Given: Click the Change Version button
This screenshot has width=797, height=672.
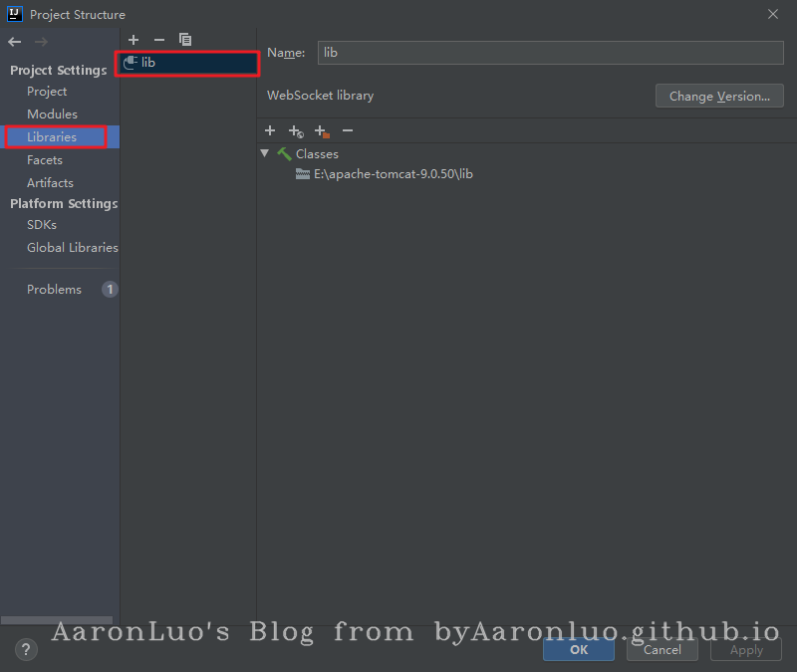Looking at the screenshot, I should [719, 97].
